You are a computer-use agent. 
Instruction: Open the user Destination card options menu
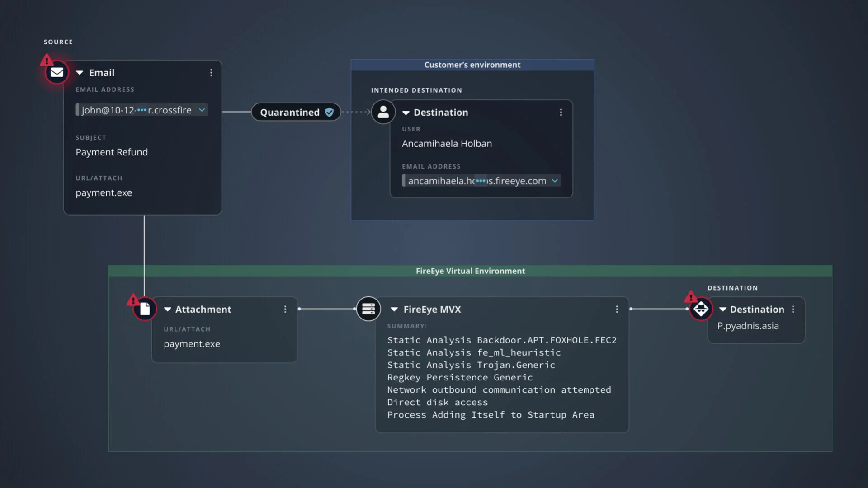[x=561, y=112]
